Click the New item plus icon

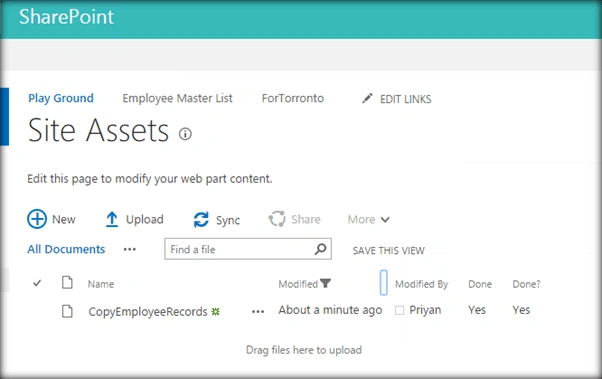point(37,219)
